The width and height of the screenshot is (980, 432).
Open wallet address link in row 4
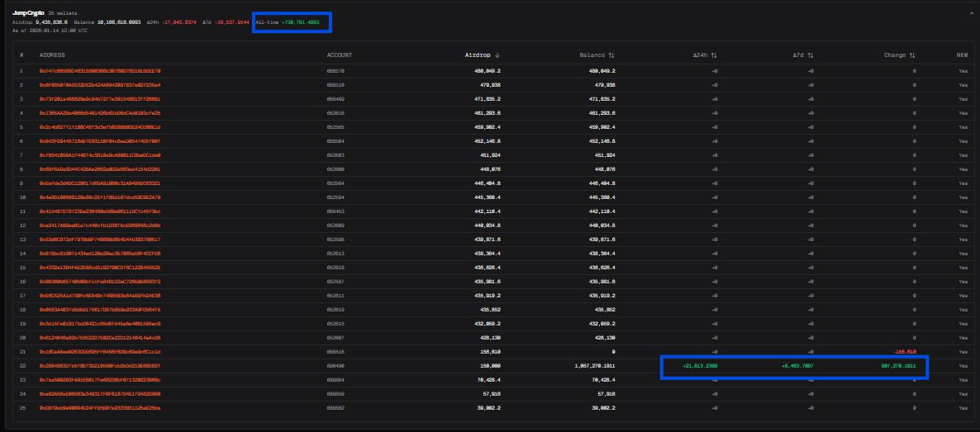(100, 113)
